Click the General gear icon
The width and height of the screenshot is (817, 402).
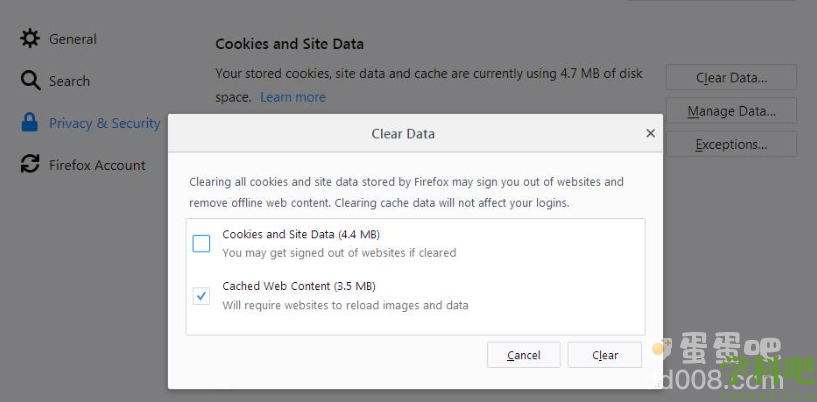(30, 39)
